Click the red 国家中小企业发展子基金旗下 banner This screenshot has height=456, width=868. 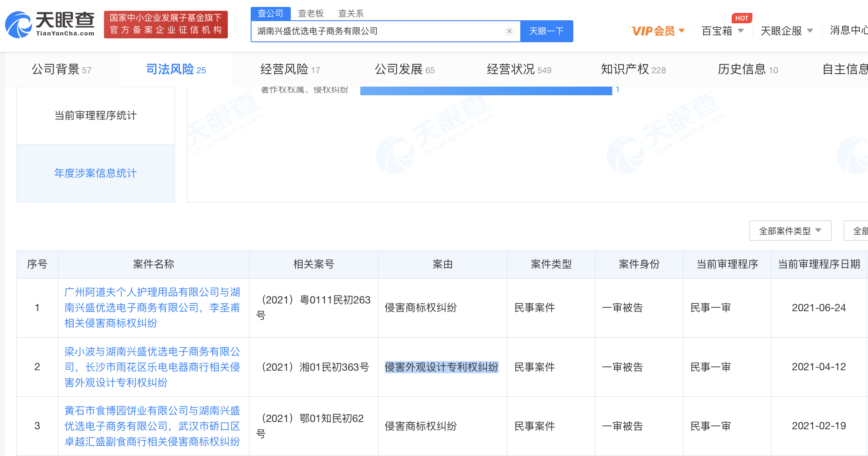pyautogui.click(x=166, y=24)
